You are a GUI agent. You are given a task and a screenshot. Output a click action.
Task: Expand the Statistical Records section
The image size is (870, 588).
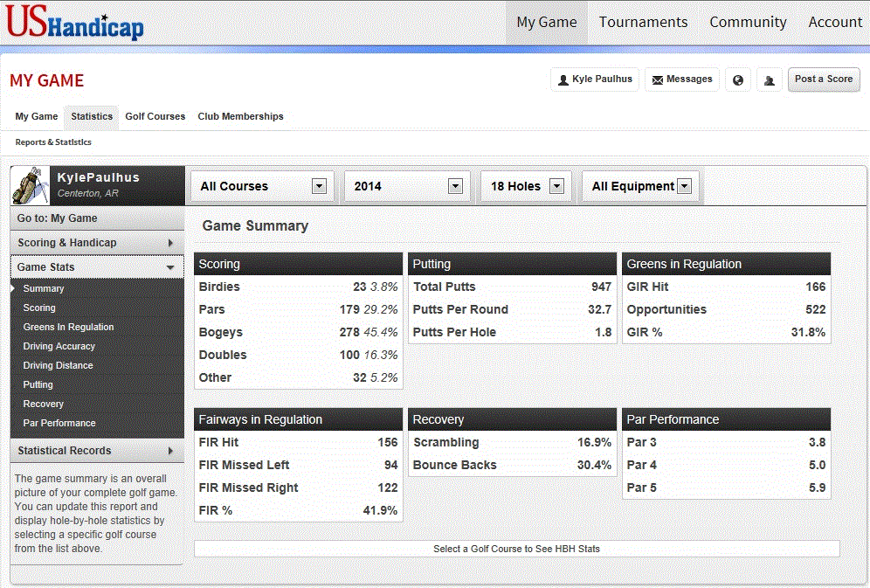[96, 451]
